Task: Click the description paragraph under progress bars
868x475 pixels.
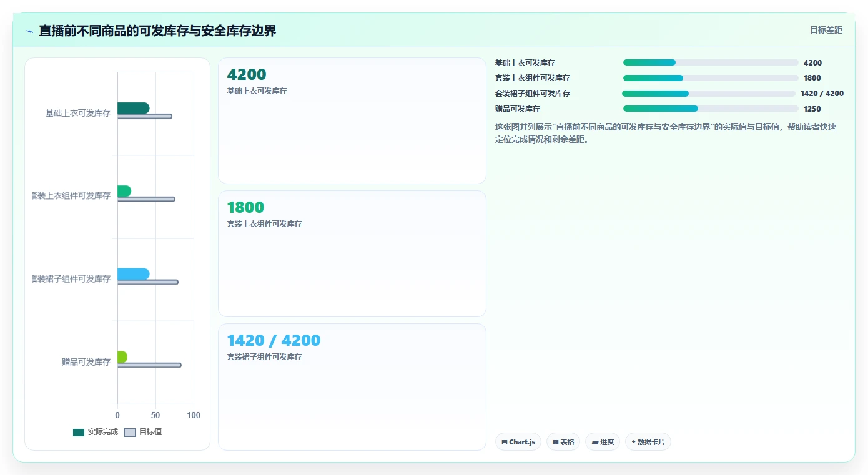Action: (x=666, y=133)
